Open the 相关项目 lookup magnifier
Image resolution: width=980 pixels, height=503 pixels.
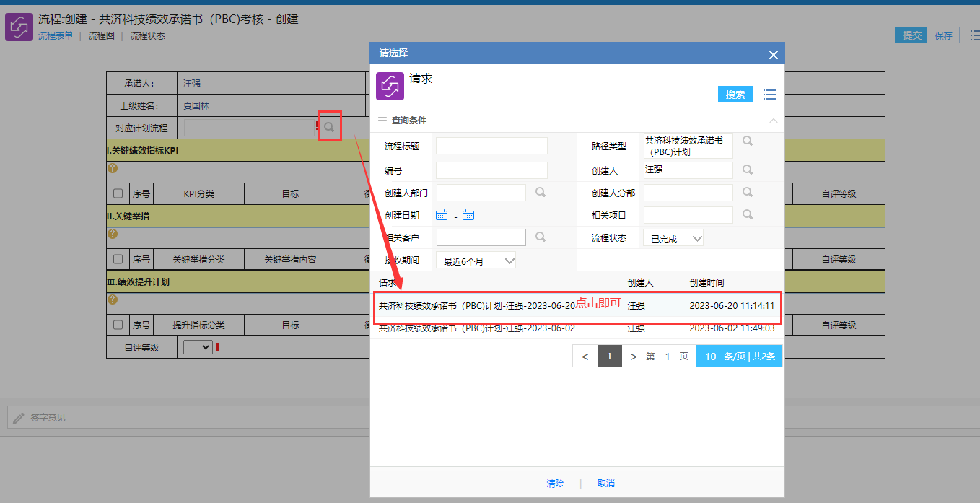pos(748,215)
